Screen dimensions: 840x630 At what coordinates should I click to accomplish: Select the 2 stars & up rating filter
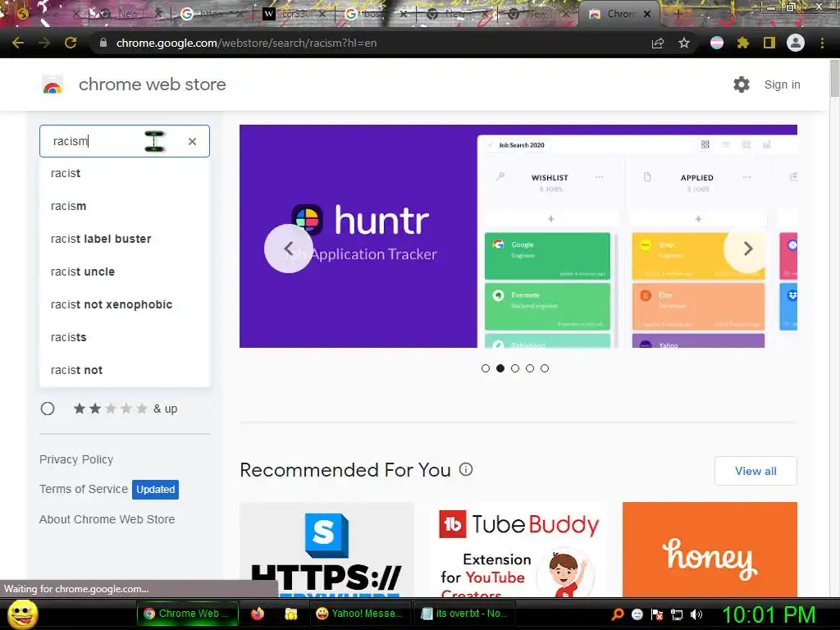point(48,409)
